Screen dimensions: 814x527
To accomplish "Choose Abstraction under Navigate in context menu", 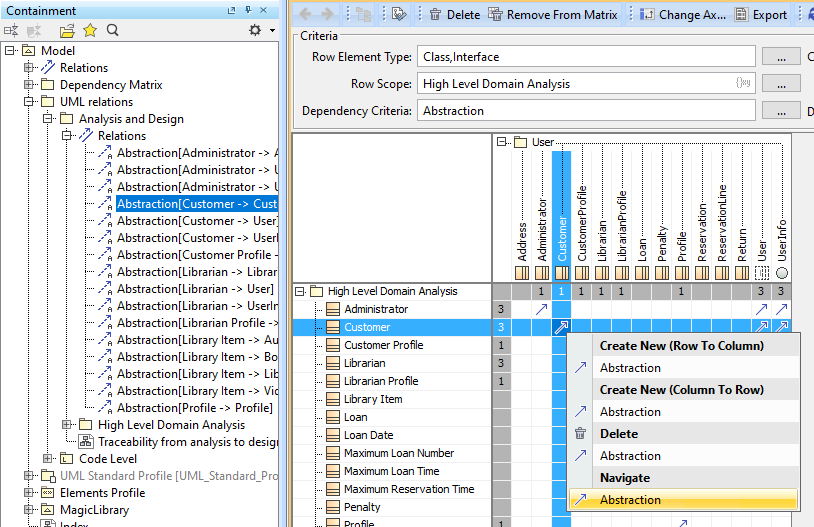I will [x=630, y=500].
